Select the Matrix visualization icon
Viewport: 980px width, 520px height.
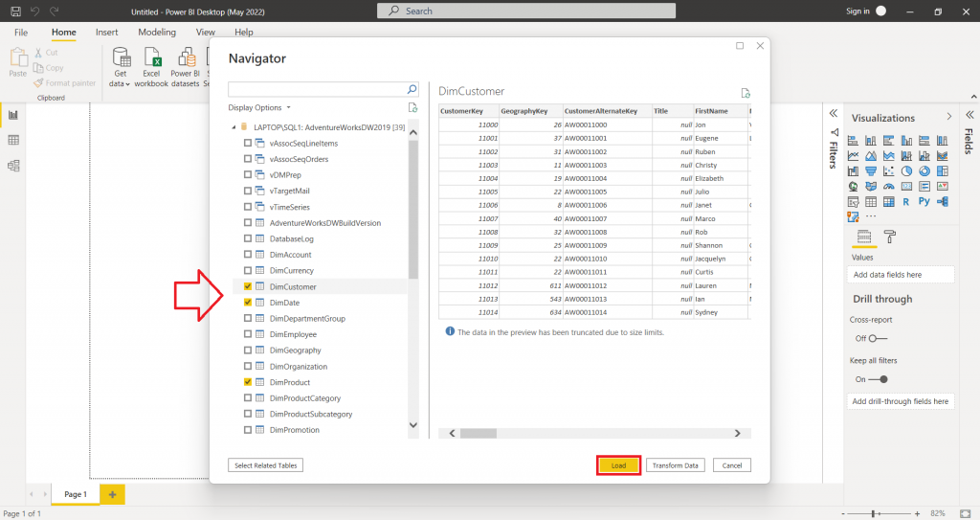(x=889, y=201)
